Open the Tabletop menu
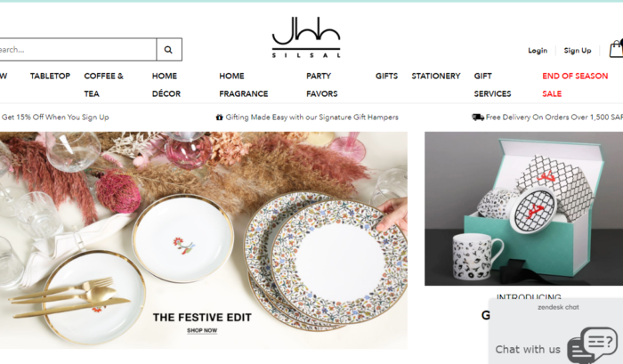Viewport: 623px width, 364px height. tap(50, 76)
